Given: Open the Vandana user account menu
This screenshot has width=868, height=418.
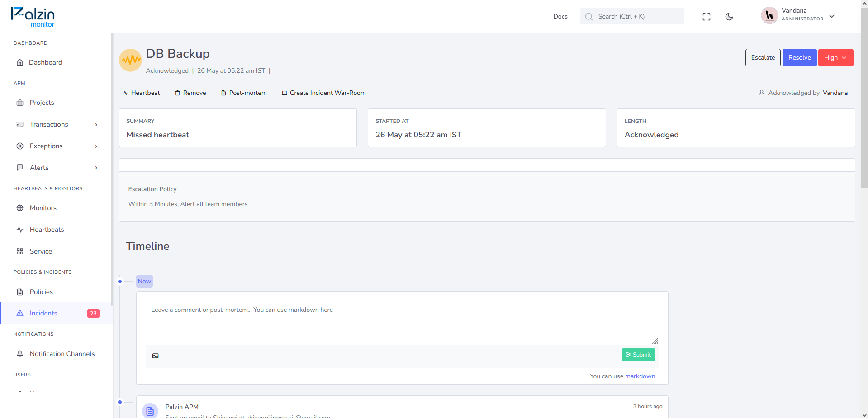Looking at the screenshot, I should pos(798,16).
